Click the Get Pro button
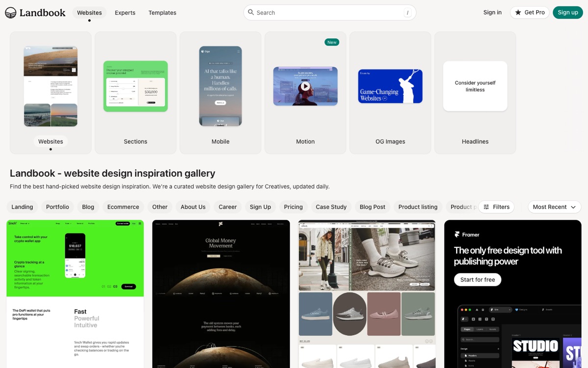Viewport: 588px width, 368px height. (x=530, y=13)
